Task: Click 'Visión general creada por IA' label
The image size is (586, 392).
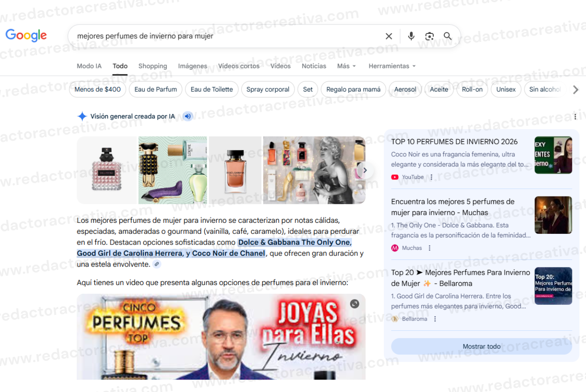Action: click(133, 116)
